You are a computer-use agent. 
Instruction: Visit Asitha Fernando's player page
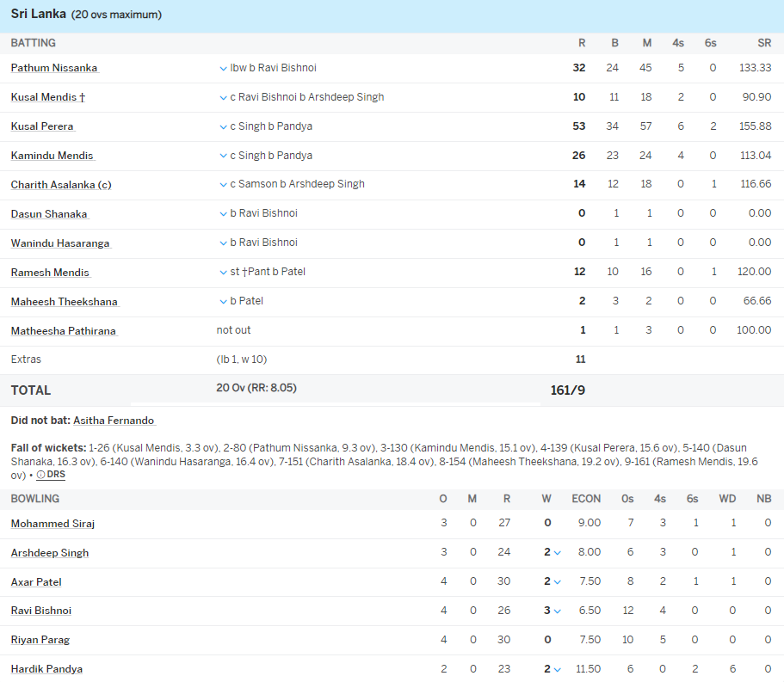(x=114, y=421)
